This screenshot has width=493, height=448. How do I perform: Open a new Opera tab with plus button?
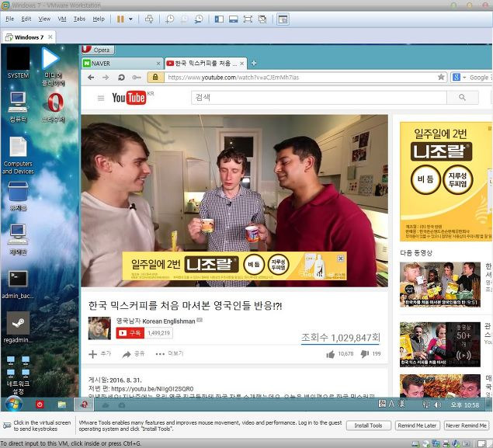[x=254, y=64]
